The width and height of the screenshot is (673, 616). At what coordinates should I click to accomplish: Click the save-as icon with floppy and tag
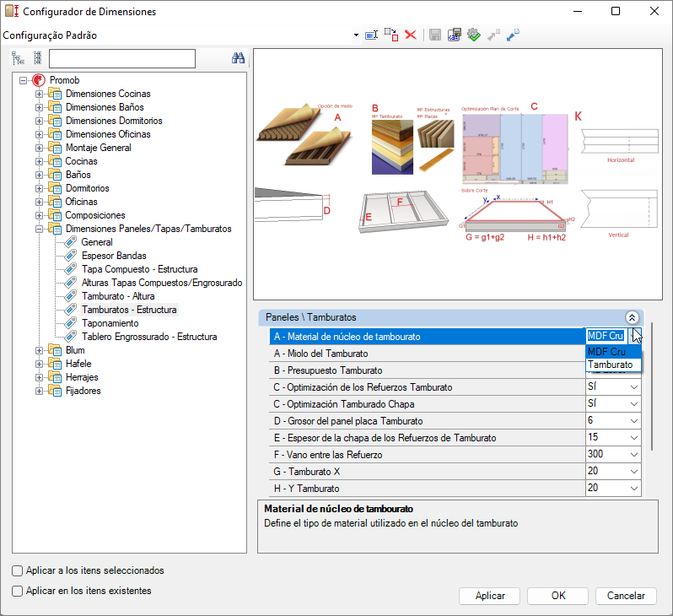tap(454, 35)
